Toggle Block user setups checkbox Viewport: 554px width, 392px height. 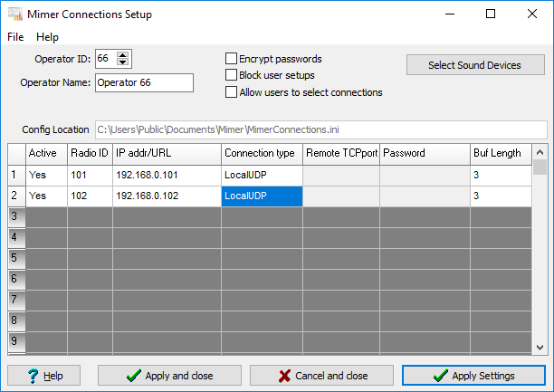tap(231, 75)
